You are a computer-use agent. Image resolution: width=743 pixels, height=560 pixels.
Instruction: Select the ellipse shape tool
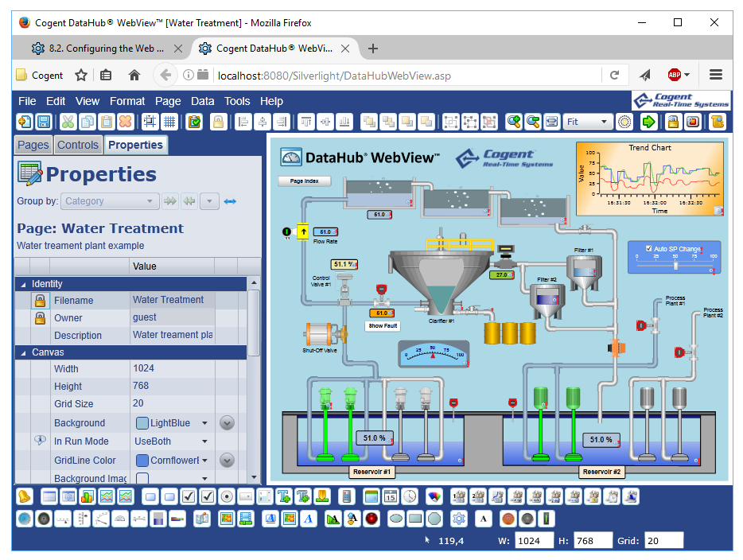pyautogui.click(x=395, y=519)
